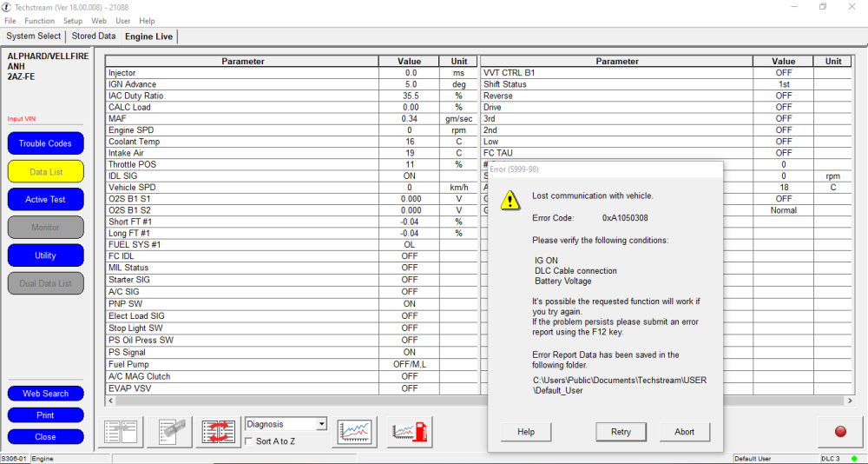
Task: Click the Input VIN link
Action: [x=22, y=119]
